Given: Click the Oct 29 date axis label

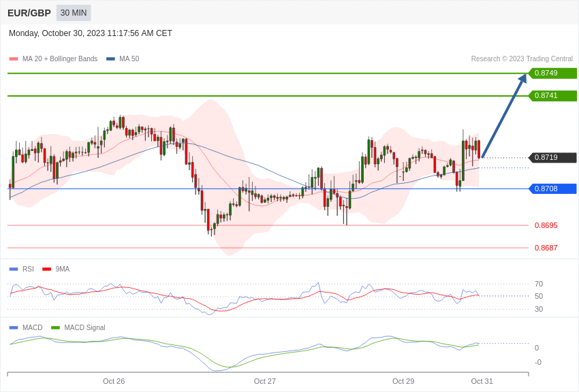Looking at the screenshot, I should (403, 381).
